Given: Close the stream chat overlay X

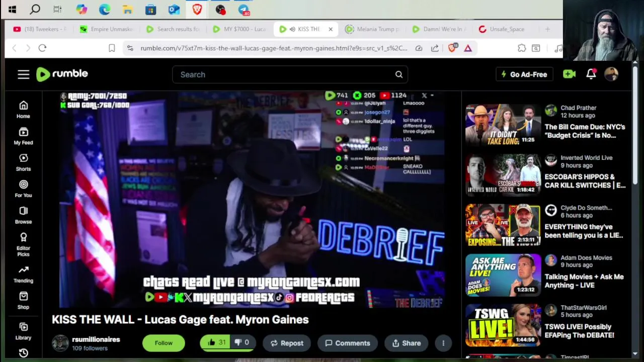Looking at the screenshot, I should (x=424, y=95).
